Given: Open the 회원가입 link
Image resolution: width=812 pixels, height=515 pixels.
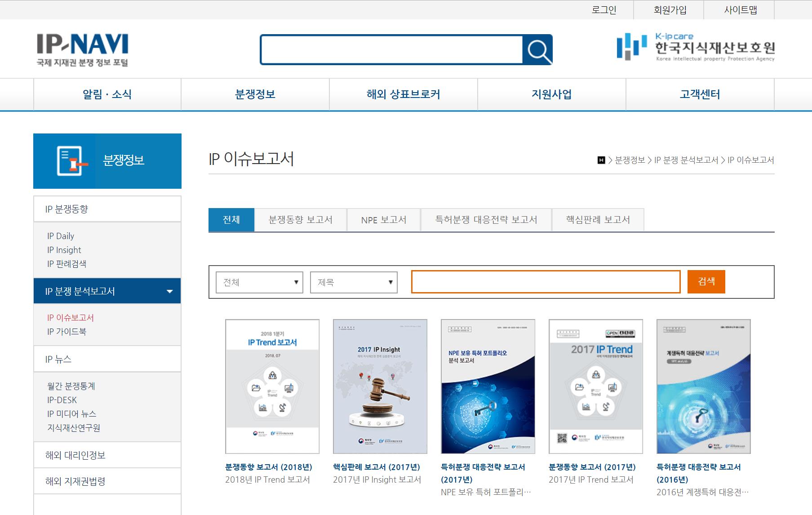Looking at the screenshot, I should 670,10.
